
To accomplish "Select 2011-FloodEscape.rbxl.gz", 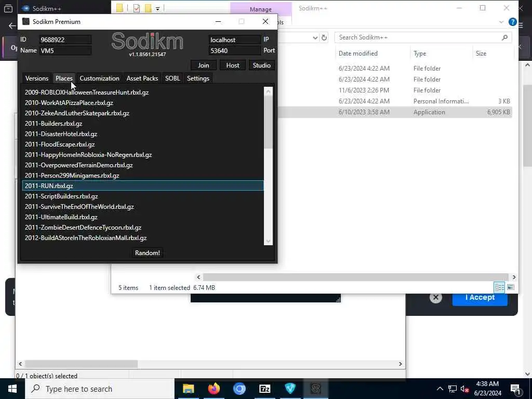I will click(x=143, y=144).
